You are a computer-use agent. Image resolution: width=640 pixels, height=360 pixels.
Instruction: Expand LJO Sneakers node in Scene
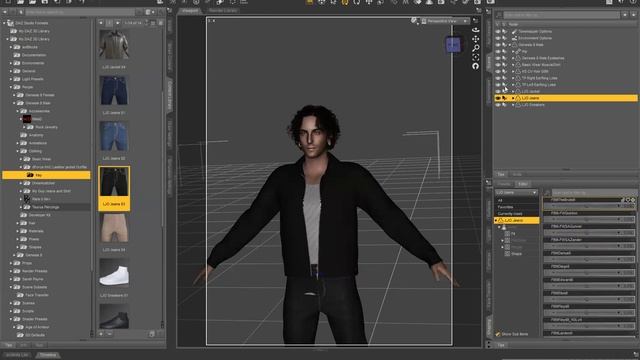513,105
